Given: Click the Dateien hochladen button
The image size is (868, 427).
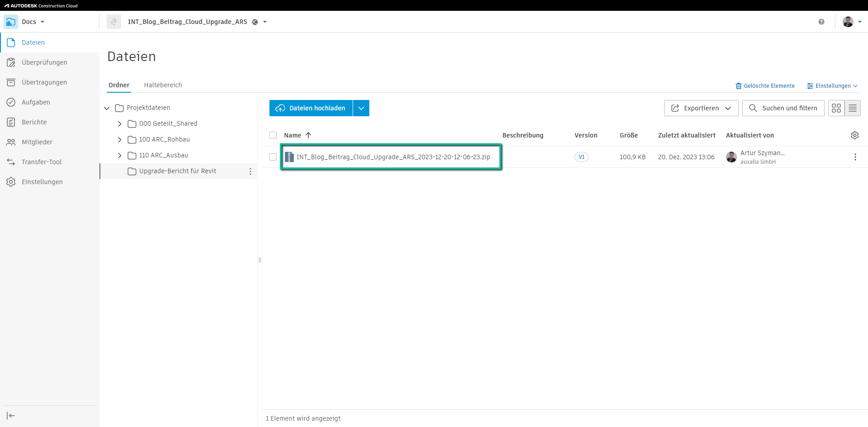Looking at the screenshot, I should click(x=311, y=108).
